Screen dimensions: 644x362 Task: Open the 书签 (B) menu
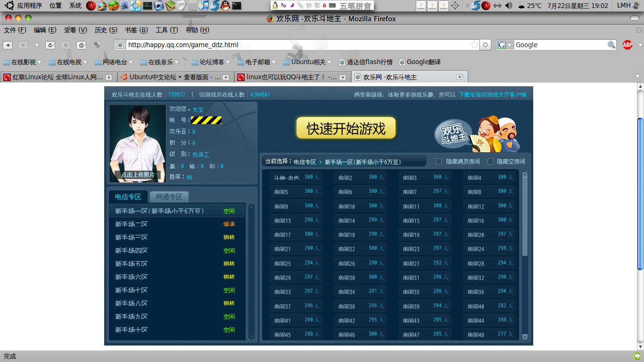click(136, 30)
